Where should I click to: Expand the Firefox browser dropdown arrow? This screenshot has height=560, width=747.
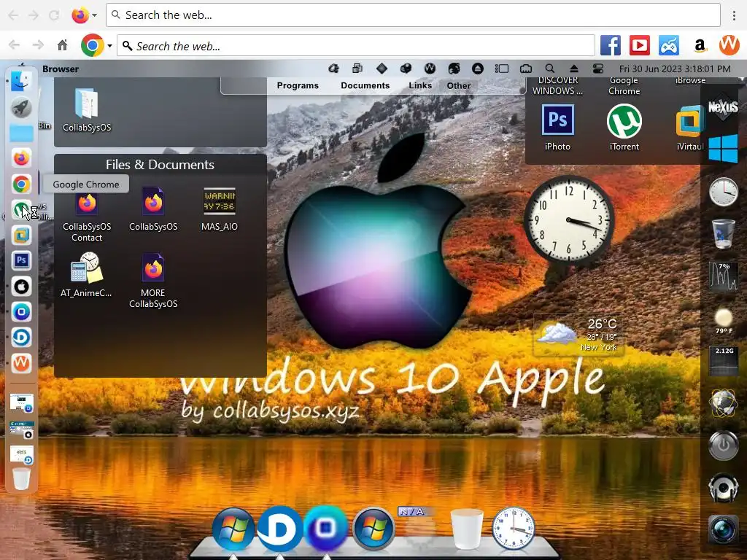pyautogui.click(x=94, y=15)
